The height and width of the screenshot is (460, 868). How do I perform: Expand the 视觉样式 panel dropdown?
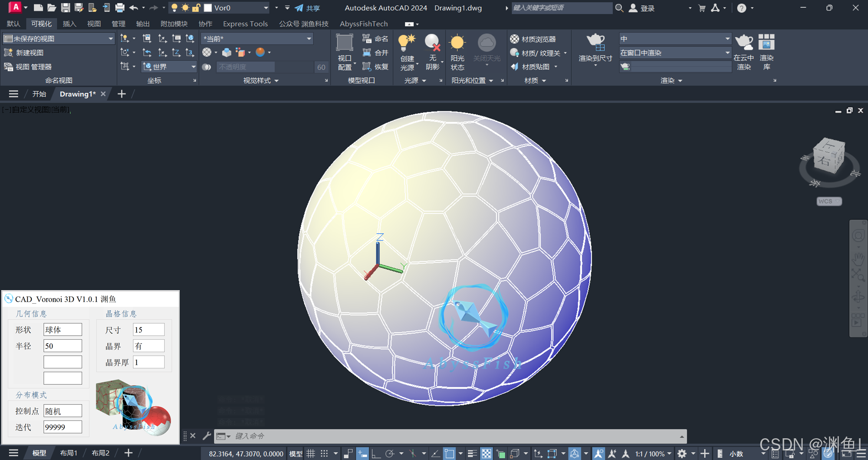[x=276, y=80]
